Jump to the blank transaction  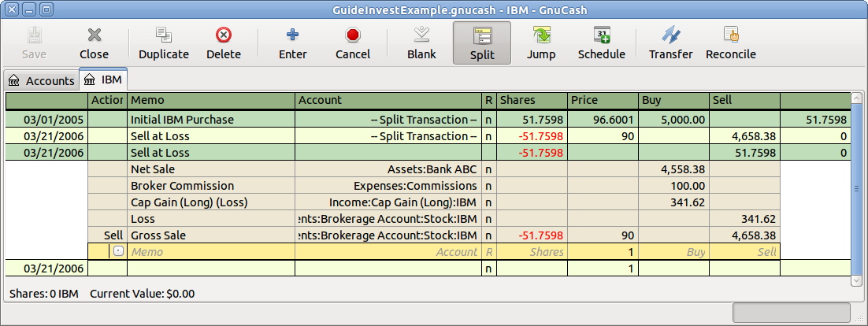tap(421, 43)
